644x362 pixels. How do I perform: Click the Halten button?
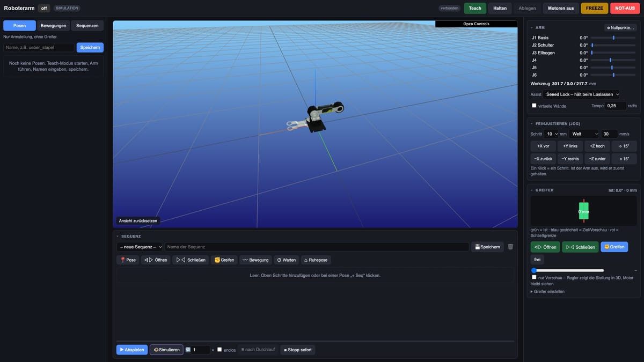coord(500,8)
